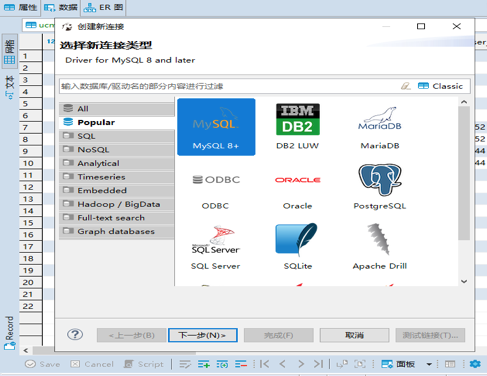The height and width of the screenshot is (376, 487).
Task: Choose the Oracle database driver
Action: (298, 192)
